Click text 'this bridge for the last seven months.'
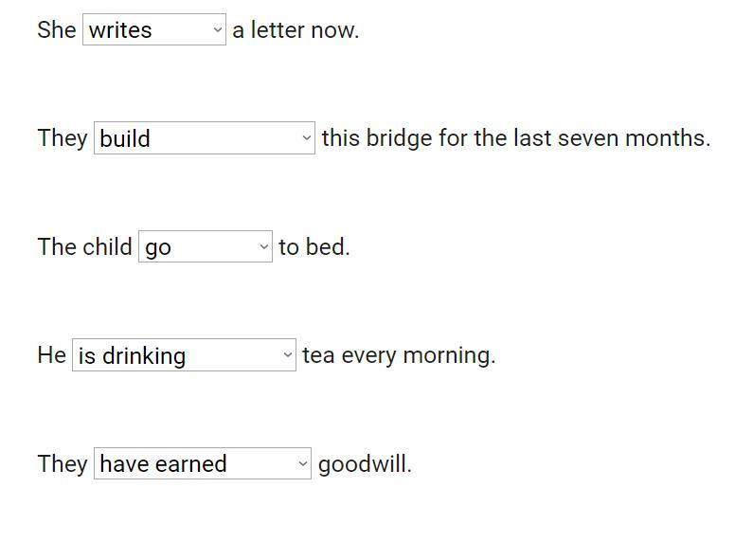The width and height of the screenshot is (753, 560). tap(515, 138)
